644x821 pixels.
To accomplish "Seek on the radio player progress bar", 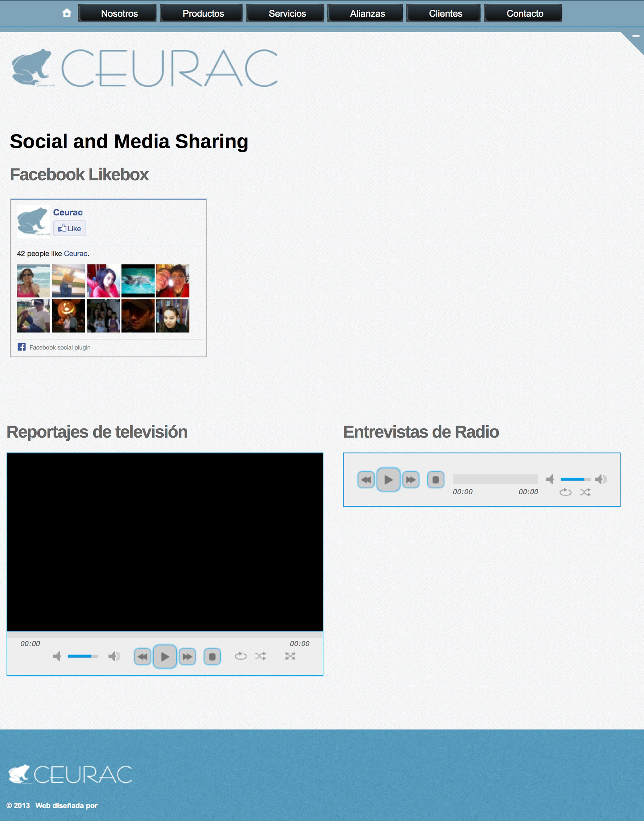I will [x=495, y=479].
